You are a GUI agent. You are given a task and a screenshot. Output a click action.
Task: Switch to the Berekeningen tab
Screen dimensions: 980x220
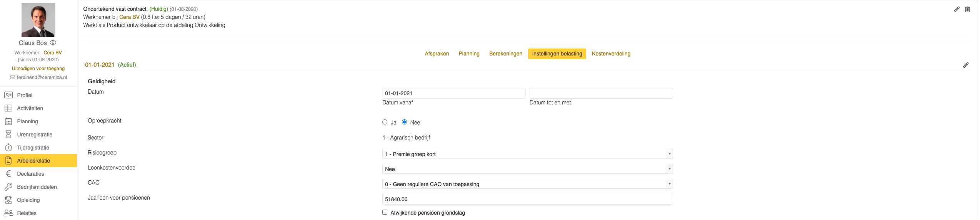point(505,54)
